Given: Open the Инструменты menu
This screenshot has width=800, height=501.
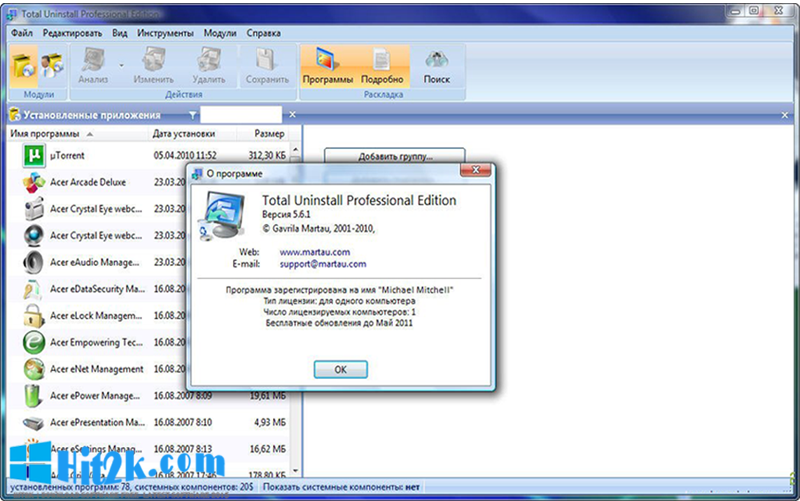Looking at the screenshot, I should pos(165,33).
